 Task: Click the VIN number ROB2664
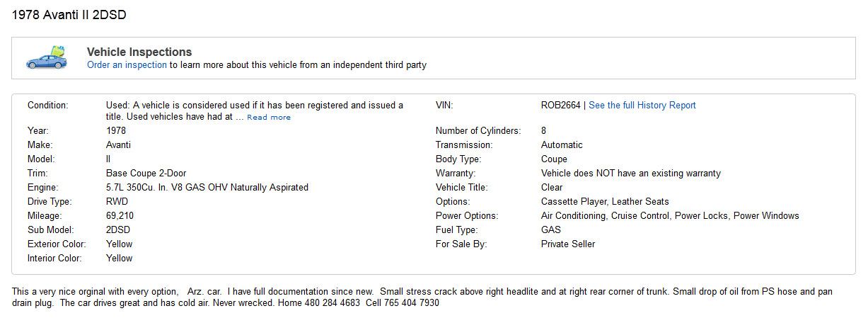[x=560, y=106]
